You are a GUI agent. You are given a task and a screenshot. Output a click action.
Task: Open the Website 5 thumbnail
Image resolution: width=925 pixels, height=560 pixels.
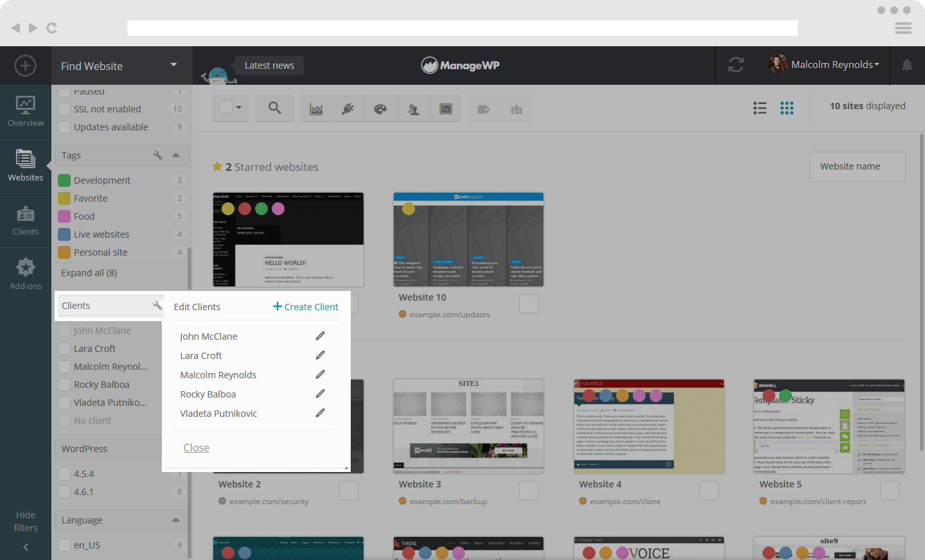[829, 426]
